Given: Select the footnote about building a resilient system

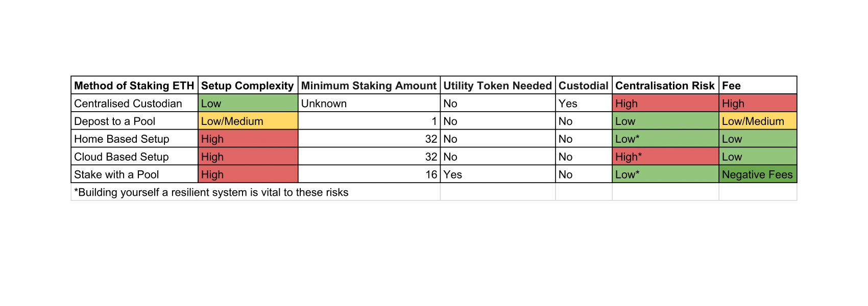Looking at the screenshot, I should coord(211,192).
